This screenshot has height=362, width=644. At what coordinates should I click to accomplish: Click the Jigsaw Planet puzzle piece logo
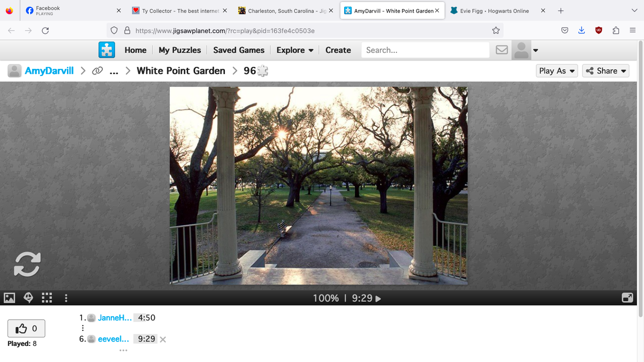[106, 50]
